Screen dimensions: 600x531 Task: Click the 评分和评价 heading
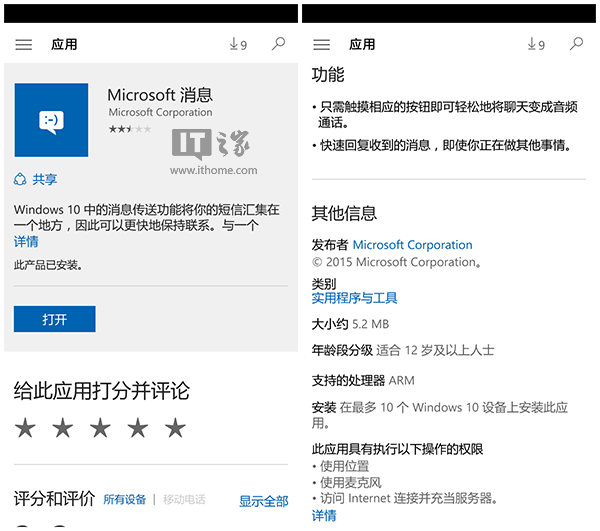pyautogui.click(x=54, y=498)
